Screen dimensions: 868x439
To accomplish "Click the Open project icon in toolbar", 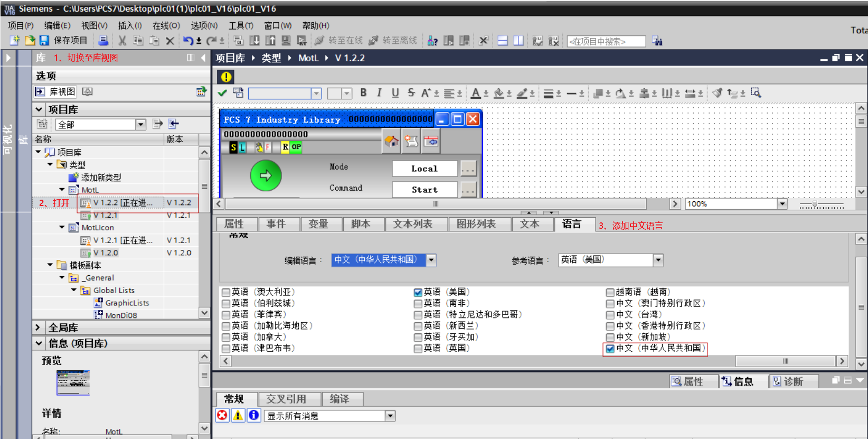I will pos(30,41).
